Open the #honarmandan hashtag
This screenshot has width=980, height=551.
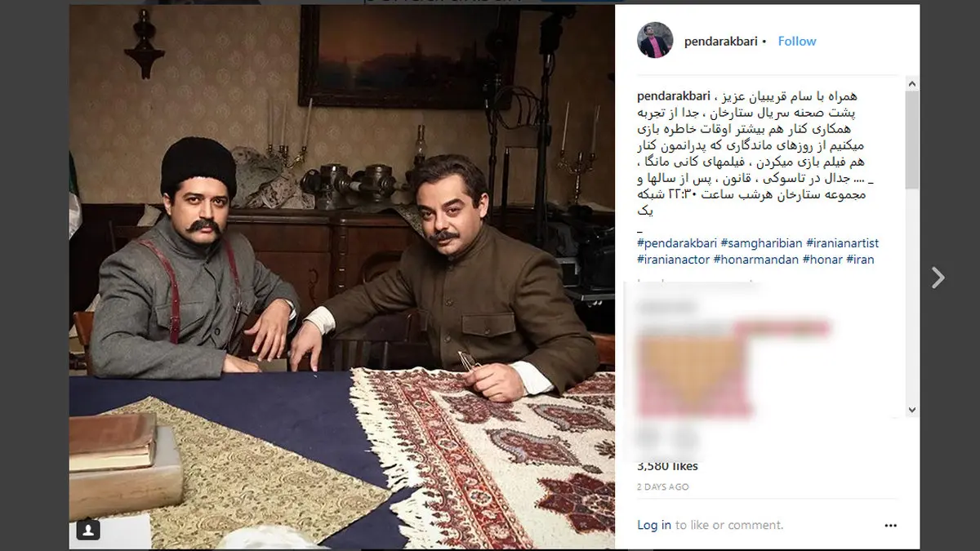756,260
